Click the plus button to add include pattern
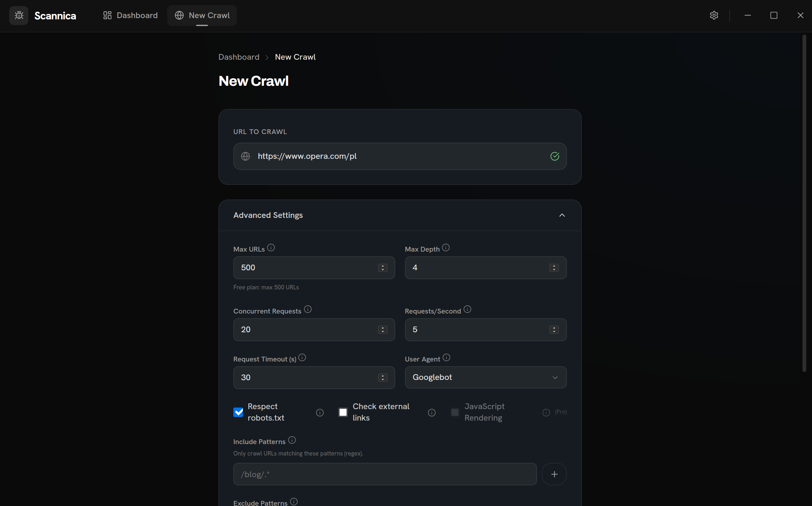The width and height of the screenshot is (812, 506). [554, 474]
